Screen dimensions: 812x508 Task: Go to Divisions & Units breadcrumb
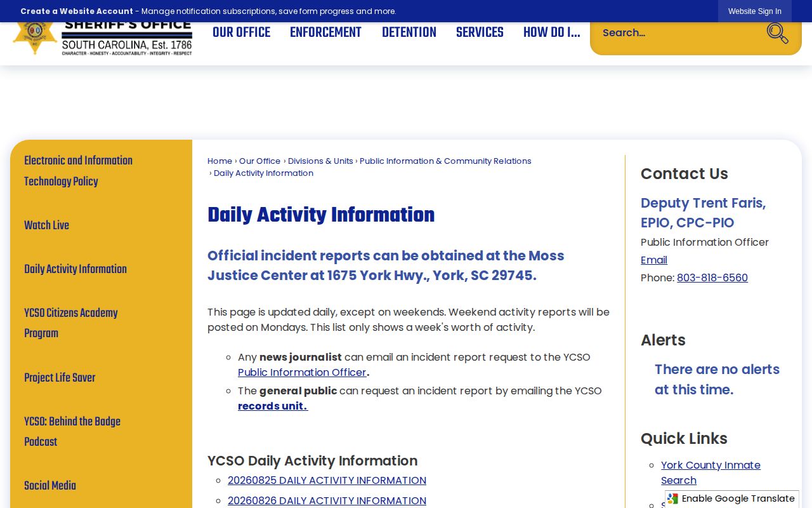click(320, 161)
